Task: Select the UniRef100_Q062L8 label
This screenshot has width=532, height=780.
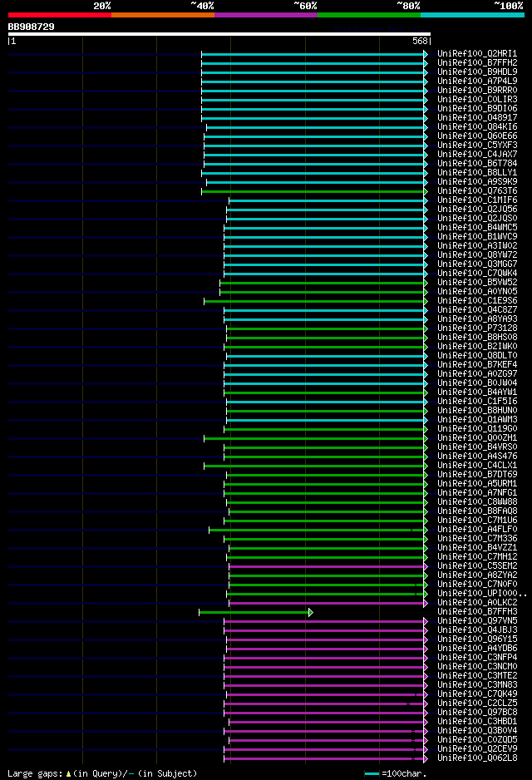Action: pyautogui.click(x=477, y=758)
